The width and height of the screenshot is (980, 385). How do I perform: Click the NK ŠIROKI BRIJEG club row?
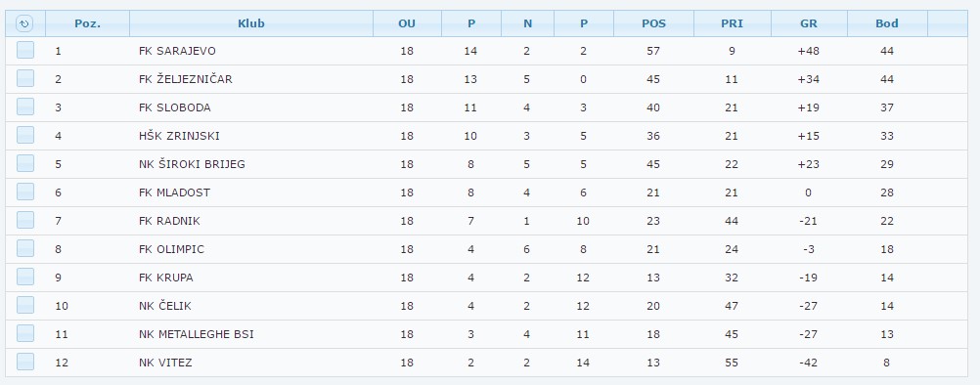[x=486, y=164]
